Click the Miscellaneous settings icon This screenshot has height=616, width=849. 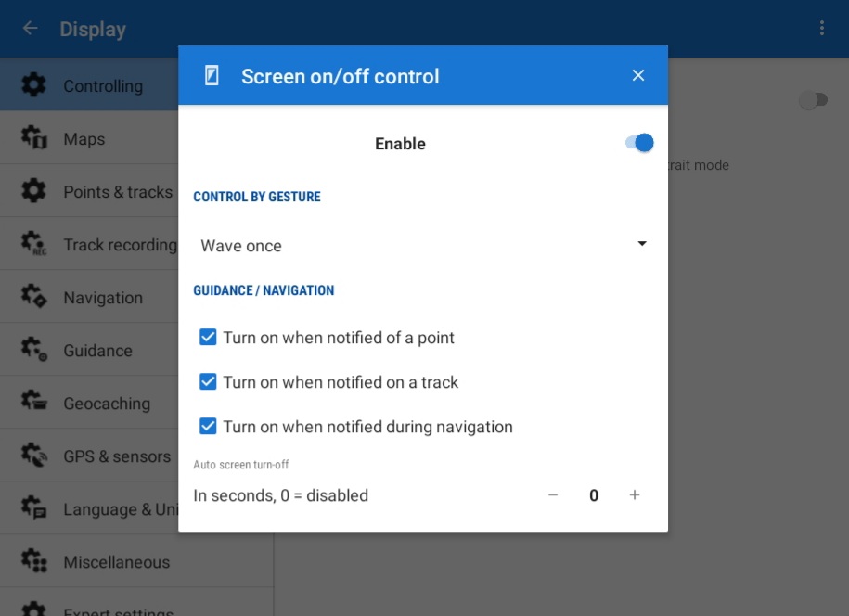click(x=33, y=562)
